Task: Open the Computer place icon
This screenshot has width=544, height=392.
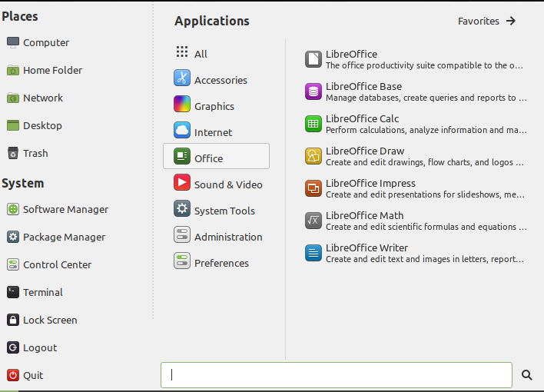Action: (x=13, y=43)
